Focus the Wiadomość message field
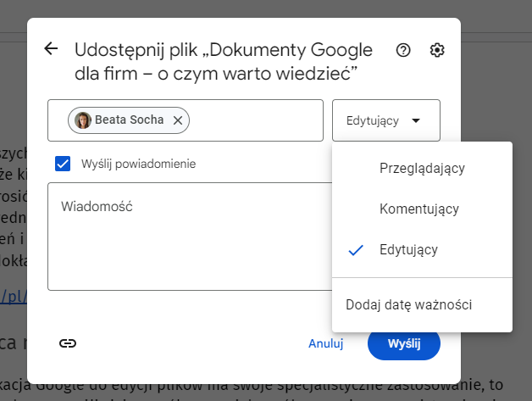This screenshot has height=401, width=532. (x=190, y=237)
